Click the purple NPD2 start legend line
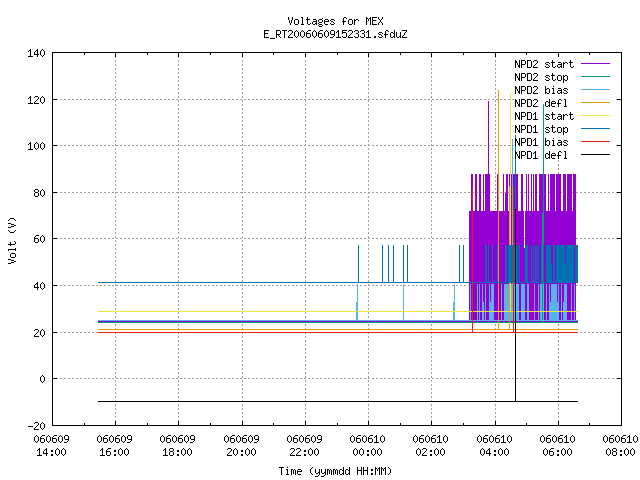The image size is (640, 480). coord(595,64)
